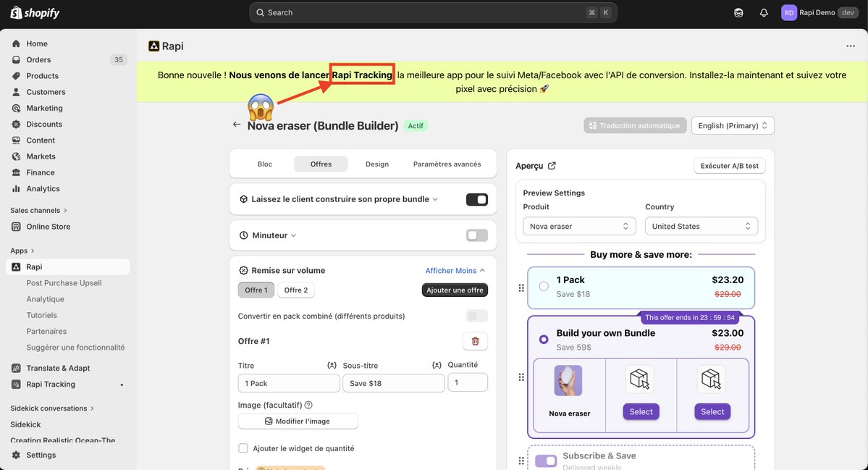Click the Home icon in sidebar
This screenshot has height=470, width=868.
coord(16,43)
